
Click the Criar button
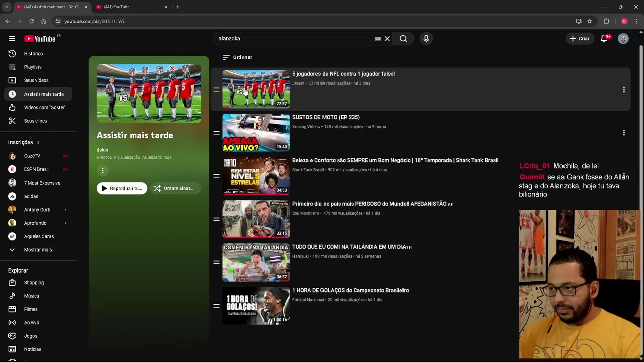[x=579, y=39]
